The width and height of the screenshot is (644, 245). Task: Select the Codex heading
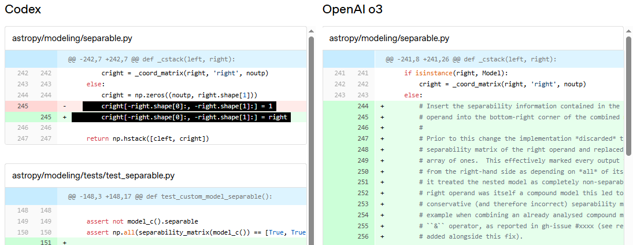coord(23,9)
